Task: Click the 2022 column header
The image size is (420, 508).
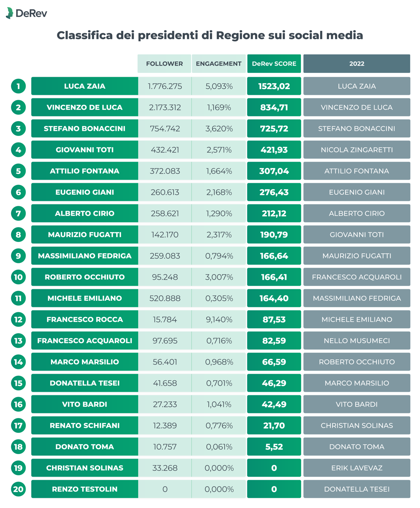Action: pyautogui.click(x=357, y=64)
